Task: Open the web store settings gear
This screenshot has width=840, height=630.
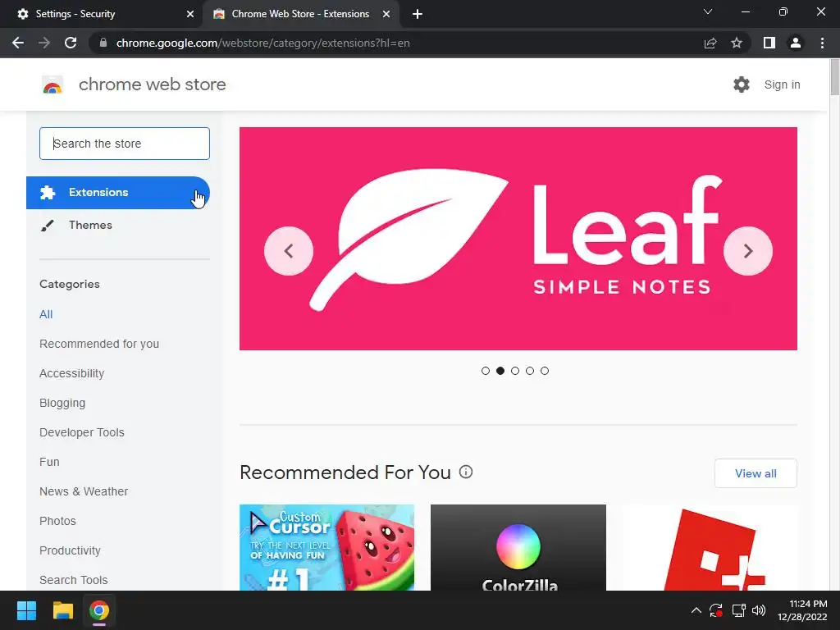Action: pos(742,84)
